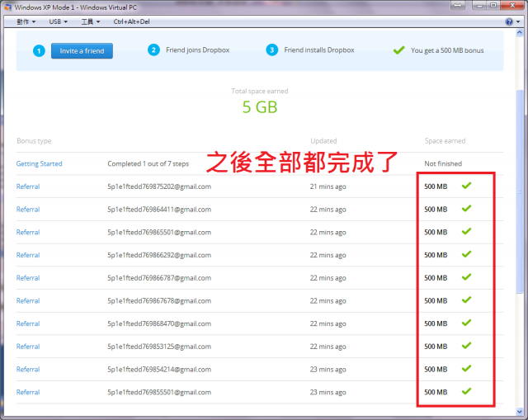Click checkmark in 5p1e1ftedd769866292 row

pos(466,254)
